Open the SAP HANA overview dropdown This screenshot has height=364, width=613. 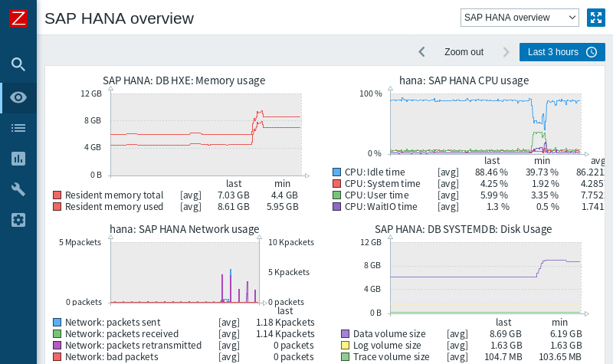point(520,18)
